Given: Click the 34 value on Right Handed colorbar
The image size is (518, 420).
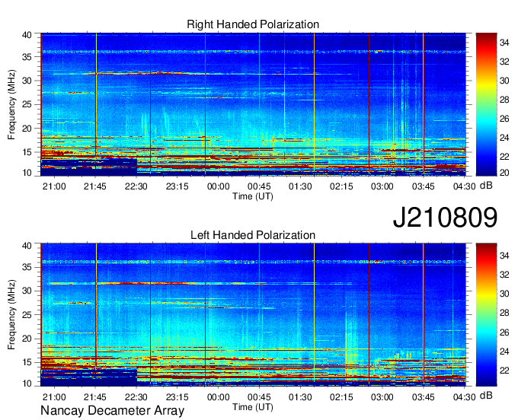Looking at the screenshot, I should click(x=504, y=43).
